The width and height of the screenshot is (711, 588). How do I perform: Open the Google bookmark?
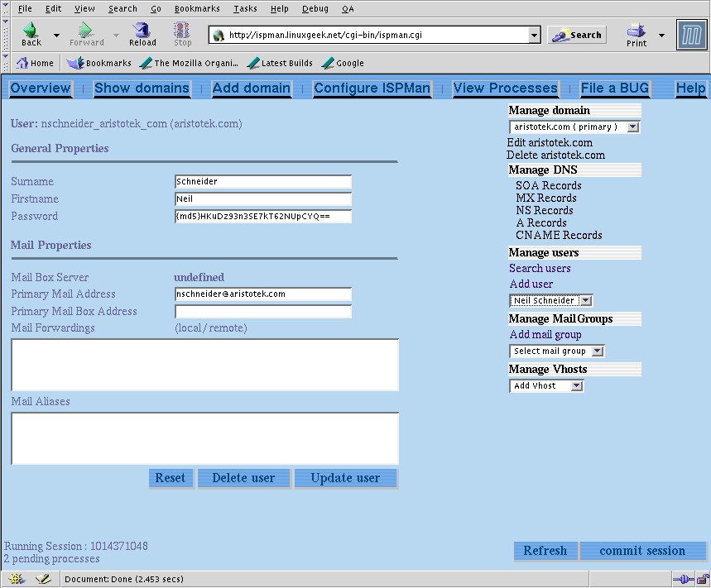(343, 63)
